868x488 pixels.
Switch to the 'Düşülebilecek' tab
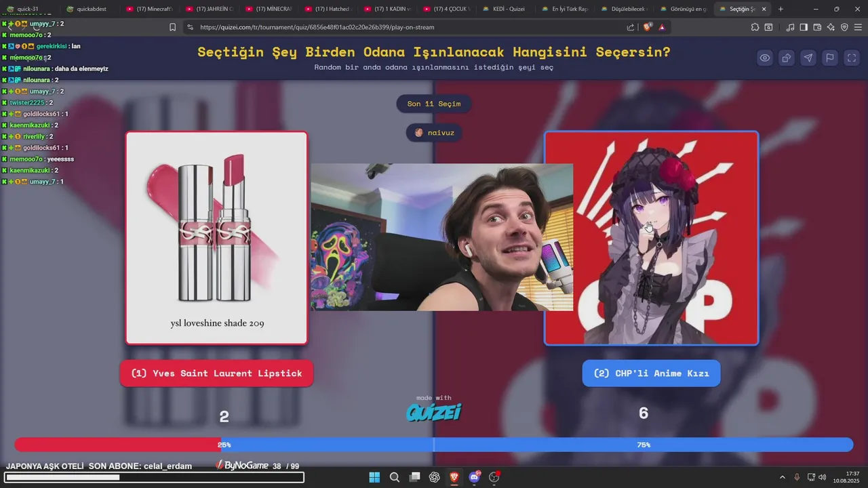point(624,9)
